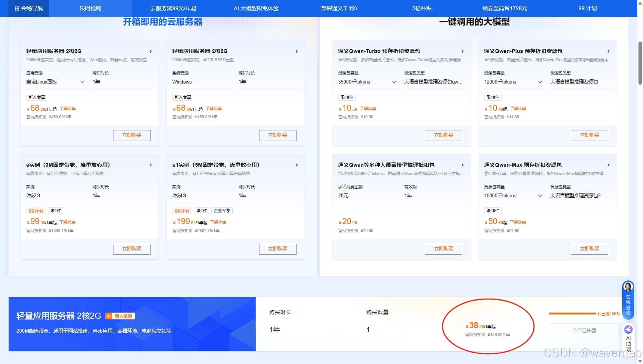Open 了解优惠 link beside ¥68 宝塔Linux card
Viewport: 643px width, 364px height.
click(67, 109)
